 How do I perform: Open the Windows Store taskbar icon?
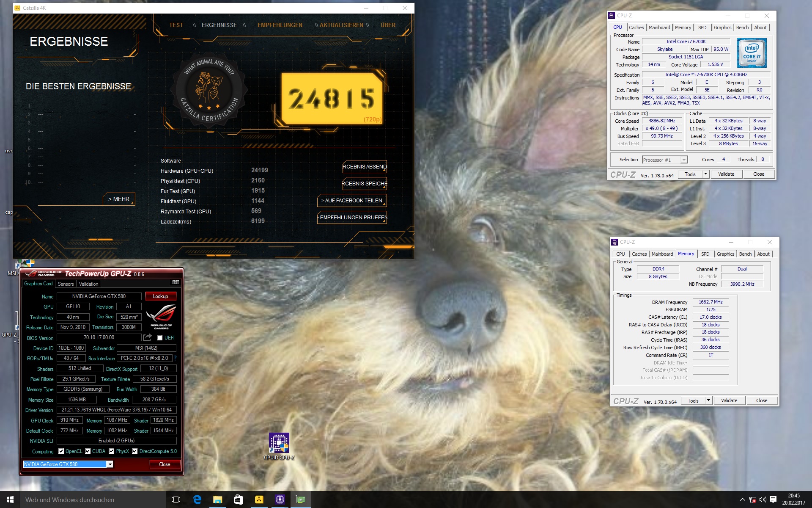(238, 500)
